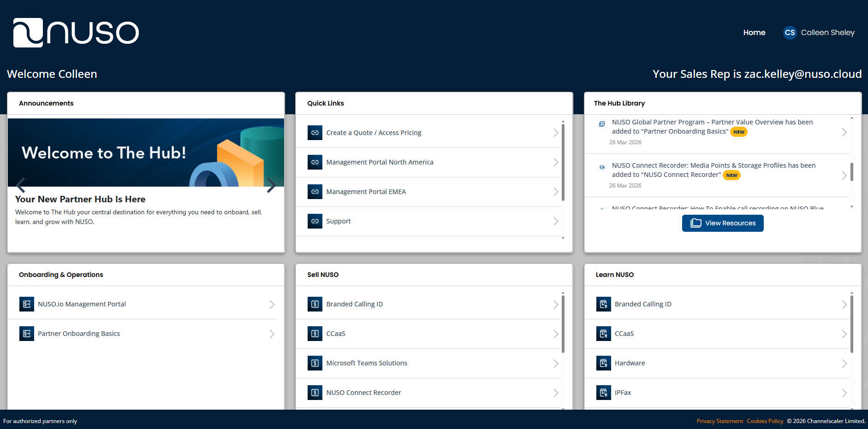Click the Hub Library scroll down arrow
This screenshot has height=429, width=868.
pos(851,207)
